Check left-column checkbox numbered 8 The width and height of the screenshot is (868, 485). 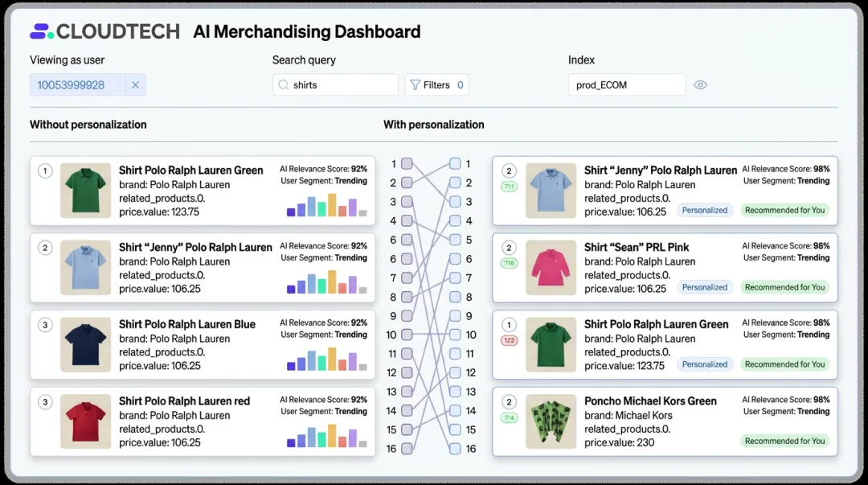click(407, 297)
